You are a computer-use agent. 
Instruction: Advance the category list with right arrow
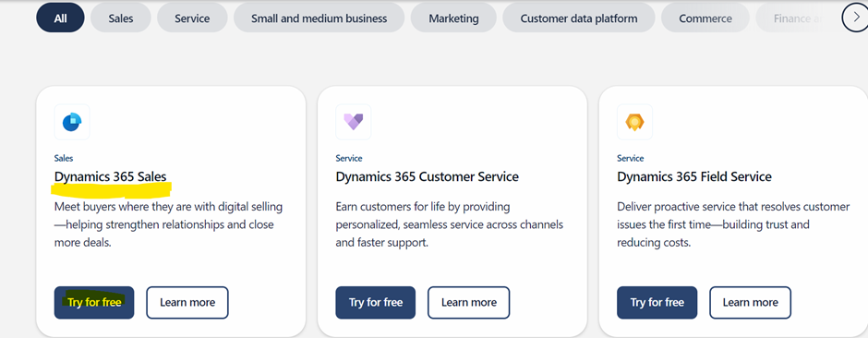855,18
